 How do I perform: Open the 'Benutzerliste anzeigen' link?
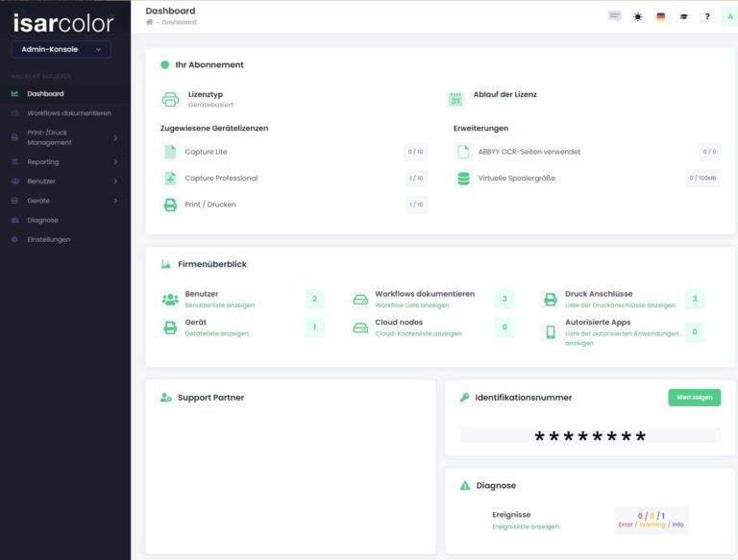coord(219,305)
